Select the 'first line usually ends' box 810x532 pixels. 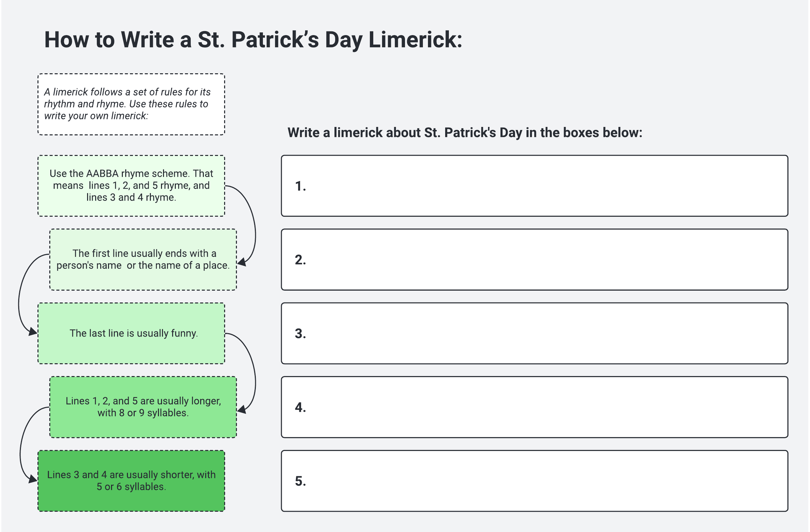pos(143,260)
